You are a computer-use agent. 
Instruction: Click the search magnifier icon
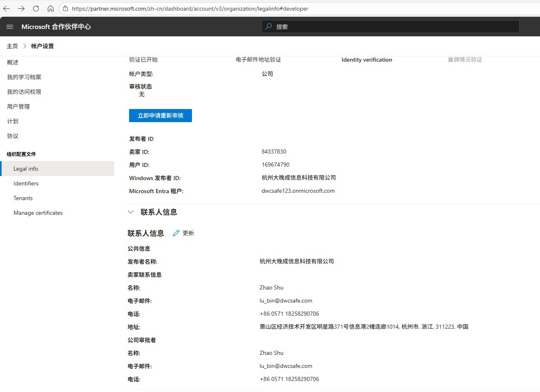coord(268,27)
